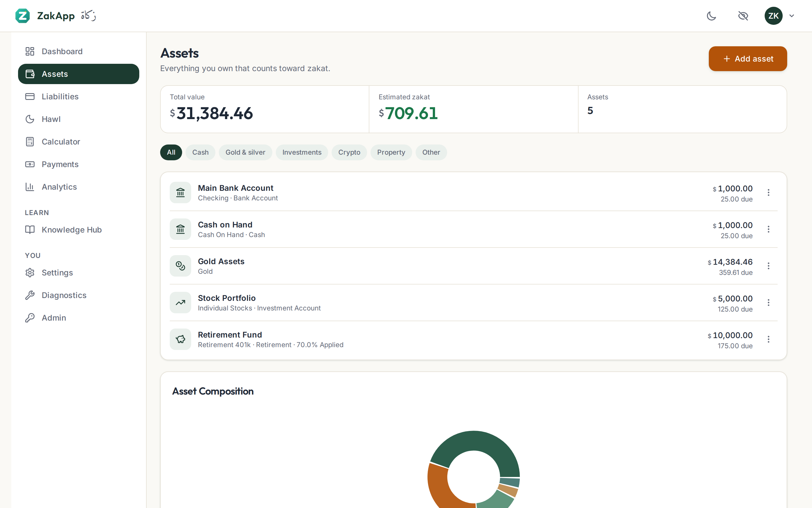
Task: Click the Gold Assets coins icon
Action: pos(180,266)
